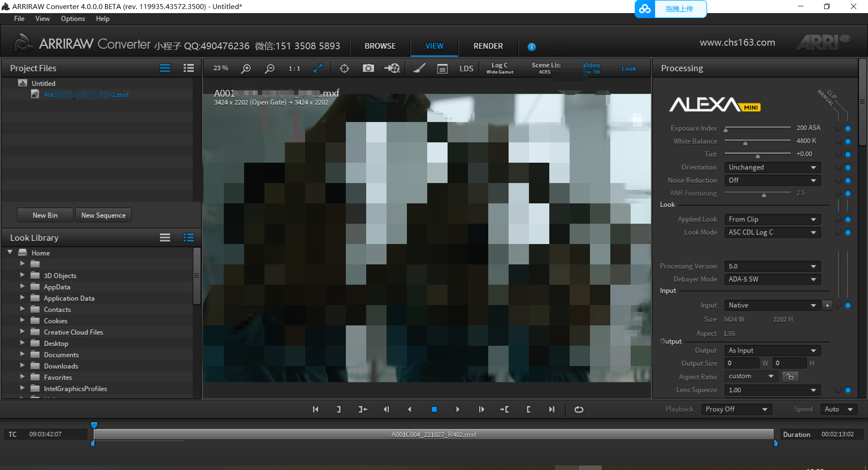Open the Help menu
Viewport: 868px width, 470px height.
click(103, 19)
